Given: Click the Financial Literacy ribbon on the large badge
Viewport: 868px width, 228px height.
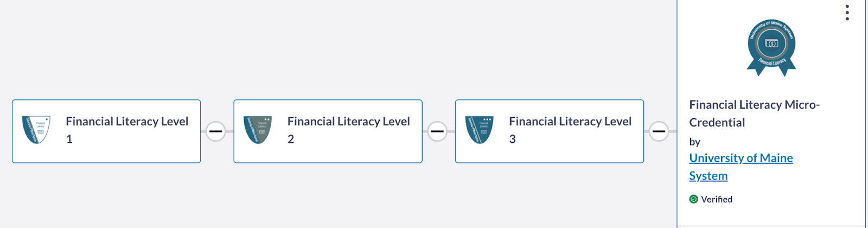Looking at the screenshot, I should (x=772, y=62).
